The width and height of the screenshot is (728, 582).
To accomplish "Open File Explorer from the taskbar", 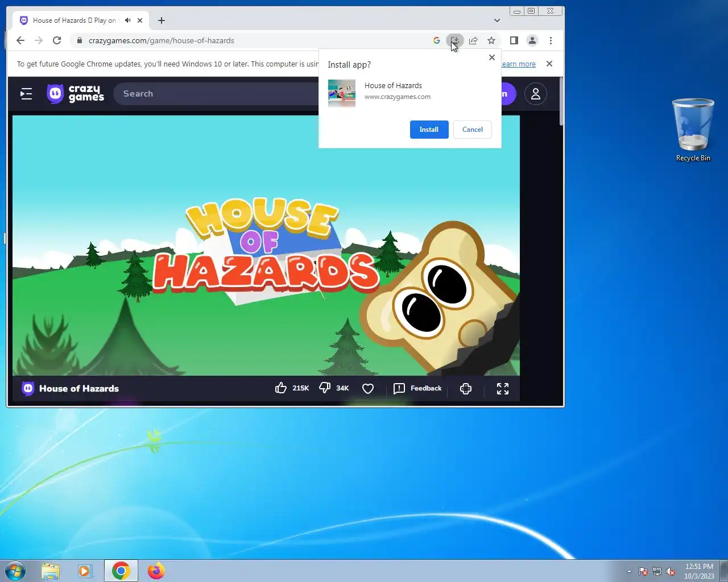I will coord(51,571).
